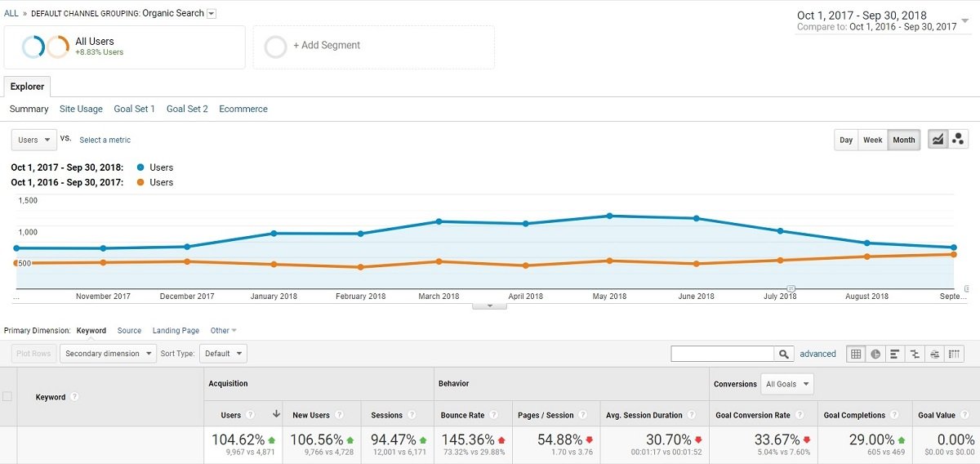Image resolution: width=980 pixels, height=464 pixels.
Task: Select the Pivot table view icon
Action: click(x=954, y=354)
